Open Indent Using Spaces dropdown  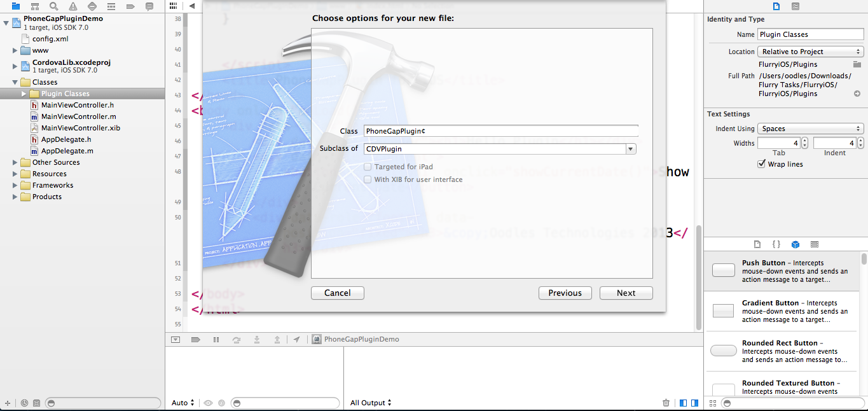pos(810,129)
